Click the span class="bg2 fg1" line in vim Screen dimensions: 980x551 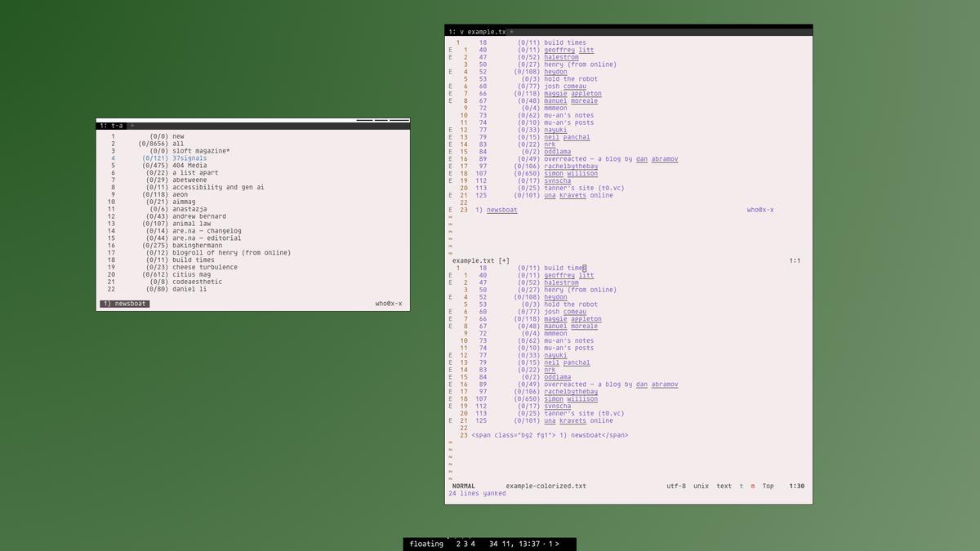point(550,435)
